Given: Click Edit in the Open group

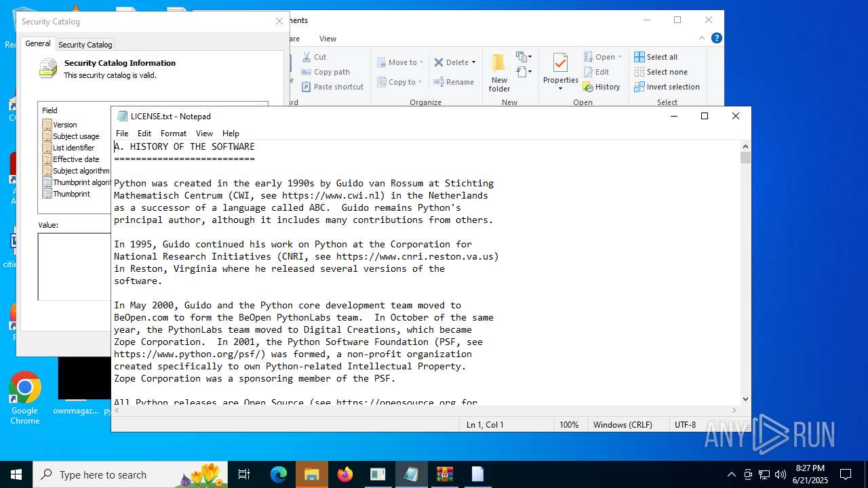Looking at the screenshot, I should pyautogui.click(x=596, y=72).
